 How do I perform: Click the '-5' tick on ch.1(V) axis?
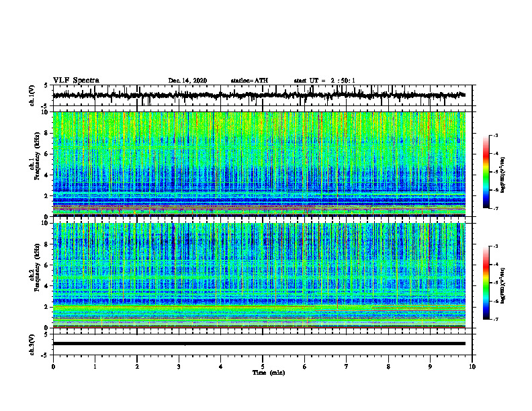click(x=44, y=106)
